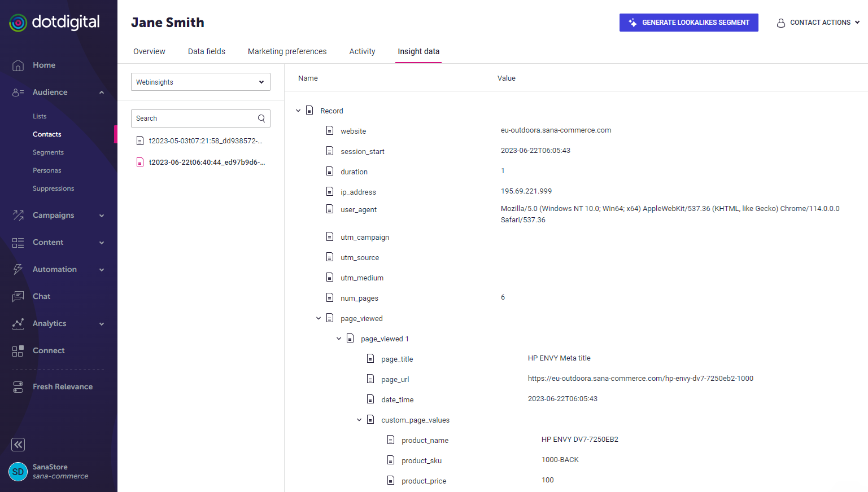Open Lists under Audience
Viewport: 868px width, 492px height.
(40, 116)
